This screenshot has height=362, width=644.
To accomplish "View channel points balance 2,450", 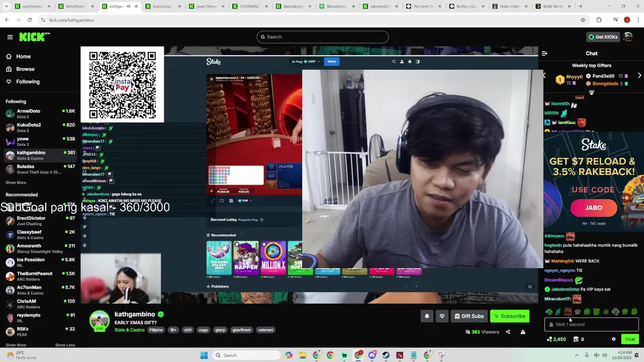I will [x=556, y=339].
